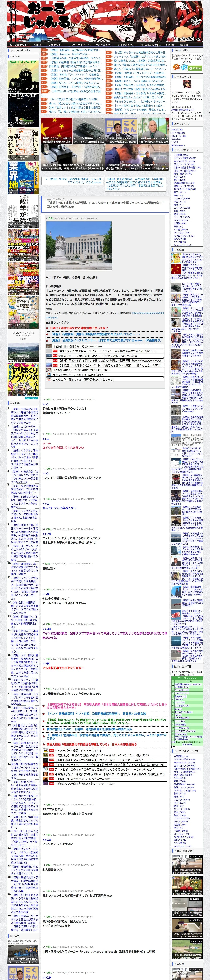Open ranking entry おーるじゃんる in アクセスランキング
Screen dimensions: 210x980
point(182,690)
